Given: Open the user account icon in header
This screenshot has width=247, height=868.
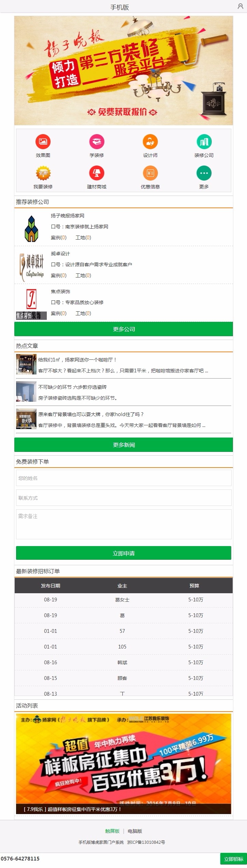Looking at the screenshot, I should 240,6.
